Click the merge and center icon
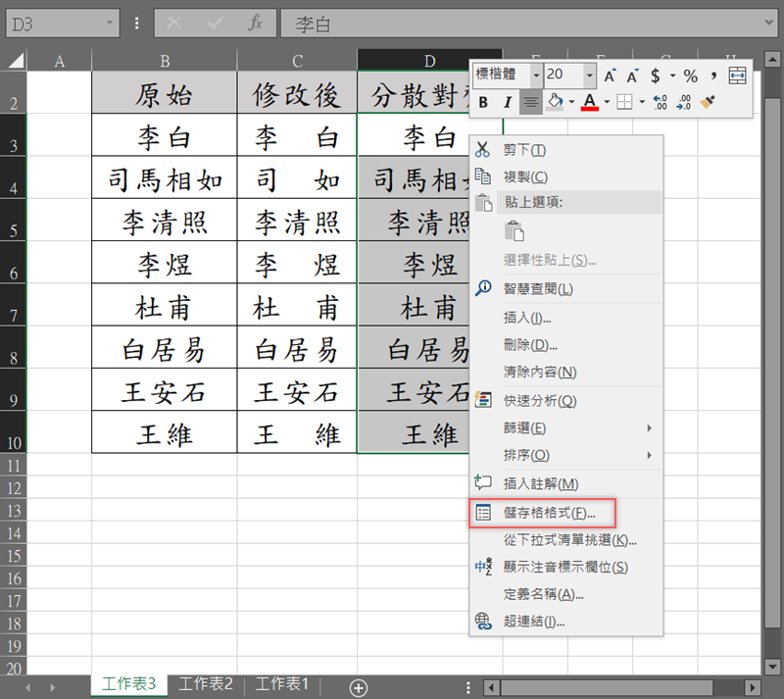Viewport: 784px width, 699px height. point(738,75)
